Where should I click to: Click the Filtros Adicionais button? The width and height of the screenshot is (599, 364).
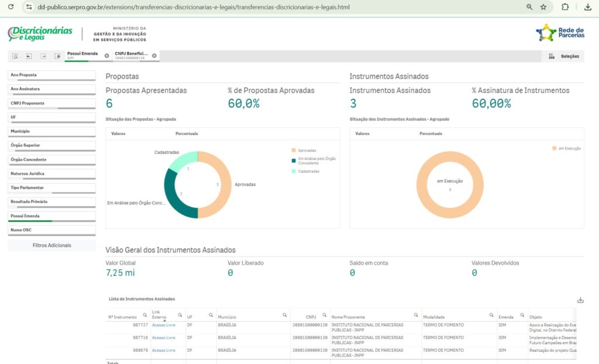click(51, 245)
